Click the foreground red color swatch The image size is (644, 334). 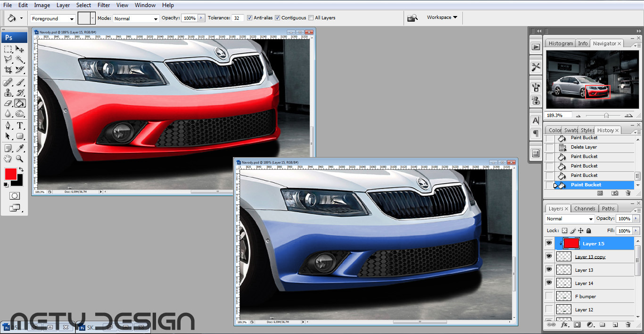10,174
